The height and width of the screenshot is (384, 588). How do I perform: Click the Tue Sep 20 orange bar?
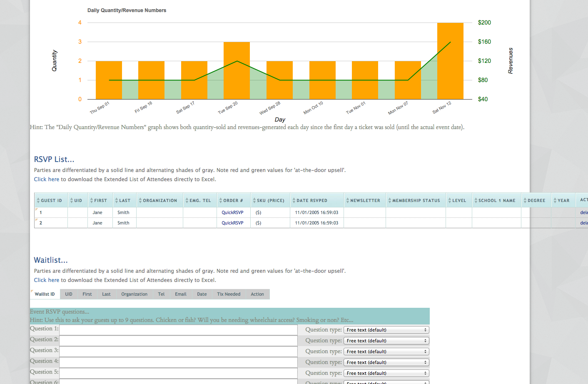(x=237, y=70)
